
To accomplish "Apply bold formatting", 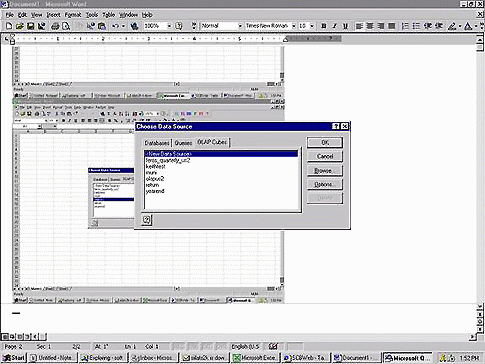I will coord(323,26).
